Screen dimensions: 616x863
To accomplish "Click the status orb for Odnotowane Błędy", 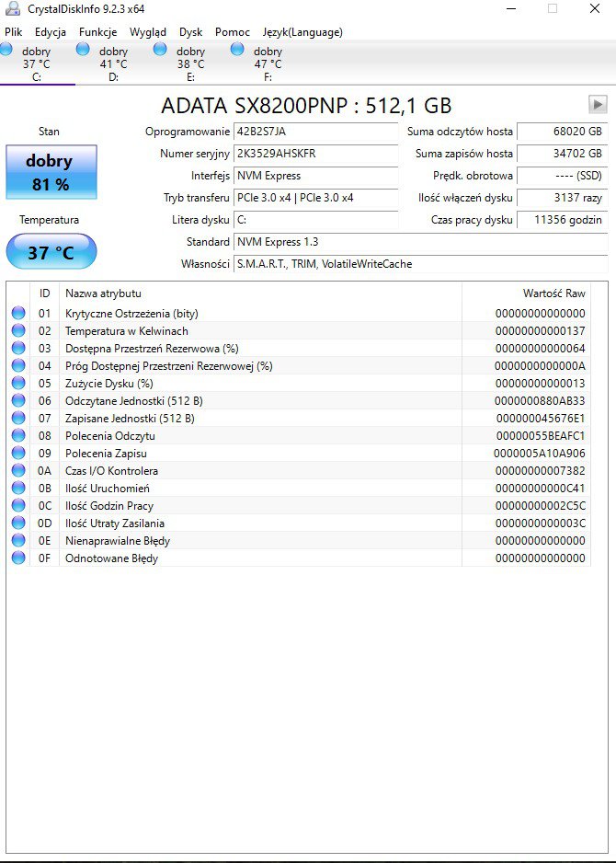I will pos(18,558).
